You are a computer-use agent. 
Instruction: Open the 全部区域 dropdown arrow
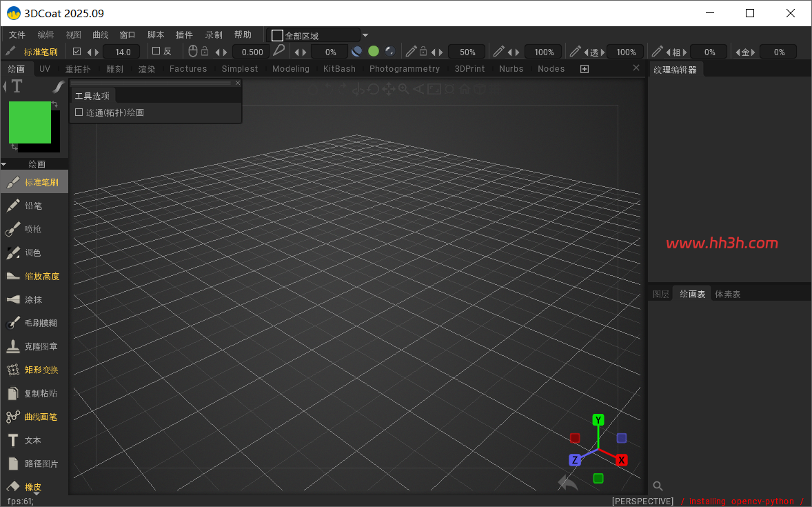(x=365, y=35)
